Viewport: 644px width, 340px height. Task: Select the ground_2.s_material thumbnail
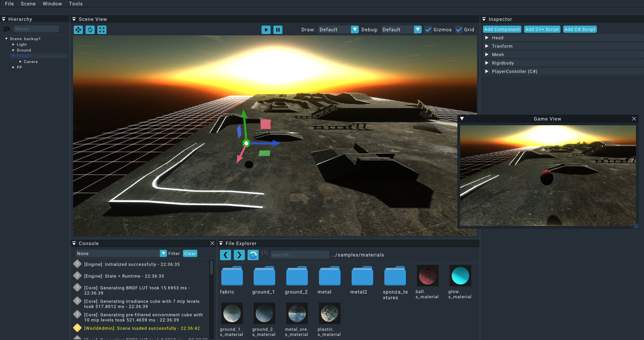(264, 313)
